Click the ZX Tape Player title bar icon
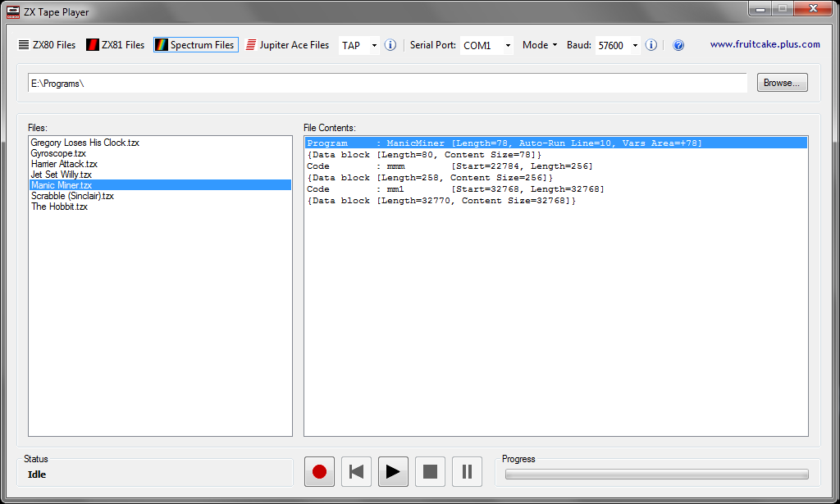Image resolution: width=840 pixels, height=504 pixels. [x=13, y=11]
